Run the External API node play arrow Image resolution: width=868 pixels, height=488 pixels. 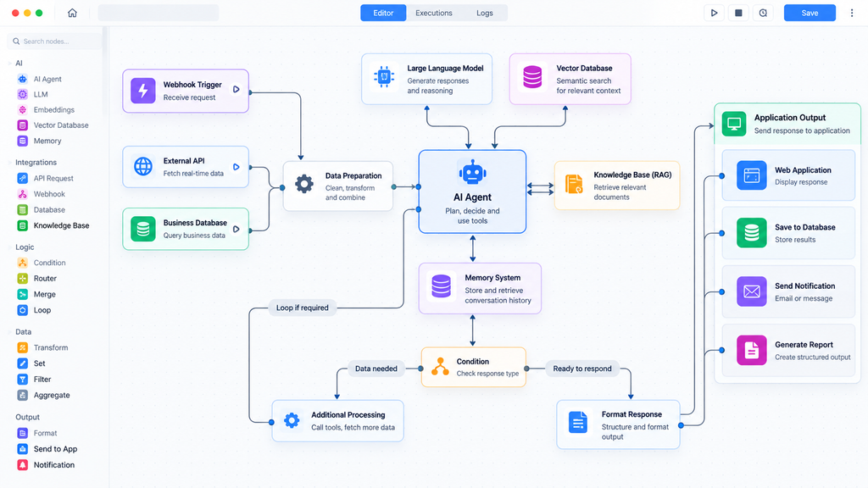coord(236,167)
